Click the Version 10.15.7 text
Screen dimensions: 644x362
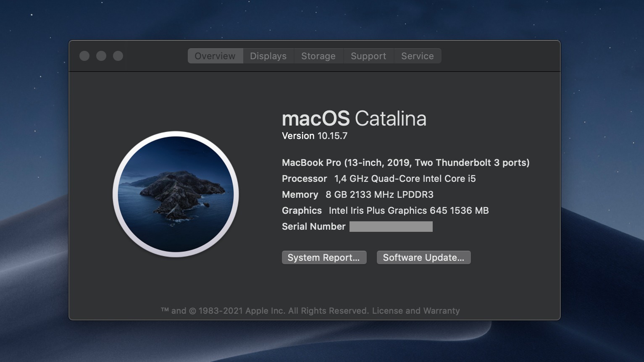pos(315,136)
